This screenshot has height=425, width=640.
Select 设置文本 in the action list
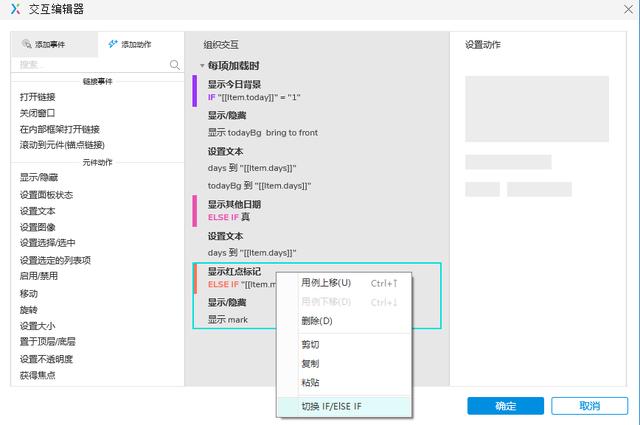[x=37, y=211]
